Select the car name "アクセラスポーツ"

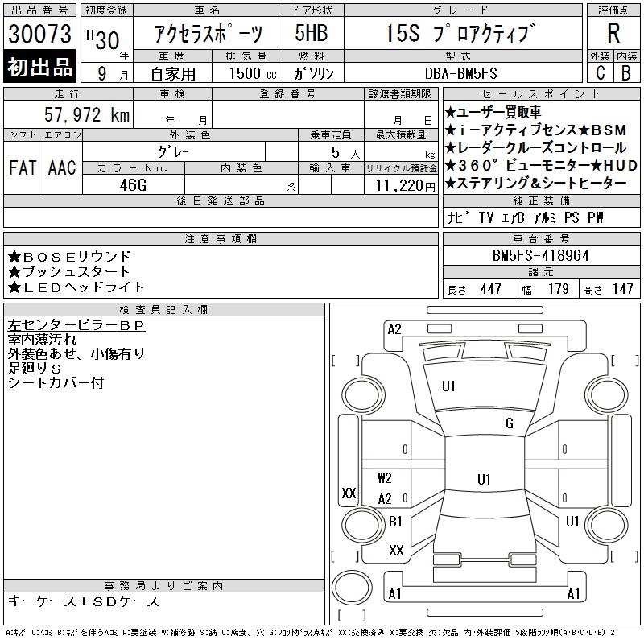(208, 34)
